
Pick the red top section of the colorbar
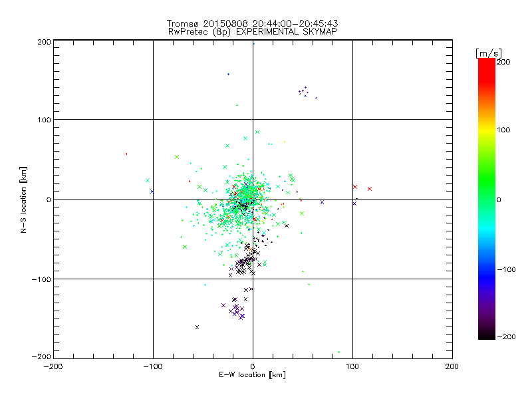click(487, 71)
